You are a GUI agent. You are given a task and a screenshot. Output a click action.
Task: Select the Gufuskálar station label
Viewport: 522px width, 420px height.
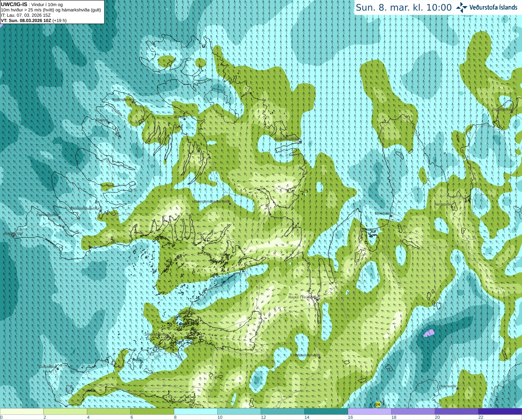(48, 367)
